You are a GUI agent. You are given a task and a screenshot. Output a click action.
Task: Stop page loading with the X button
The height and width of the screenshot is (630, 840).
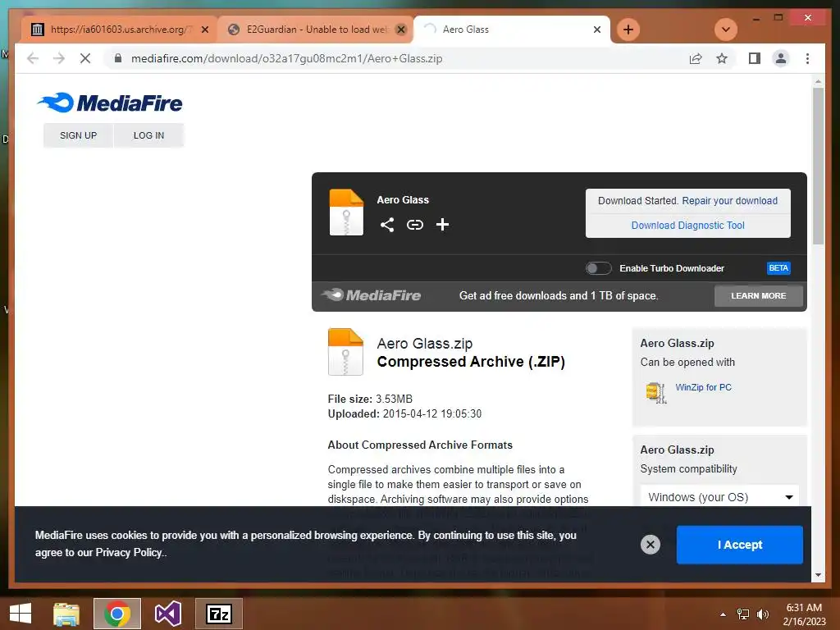click(85, 58)
